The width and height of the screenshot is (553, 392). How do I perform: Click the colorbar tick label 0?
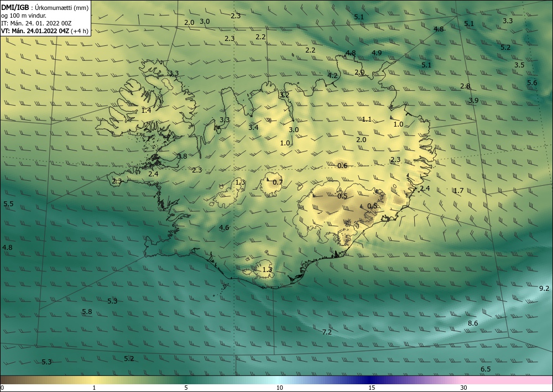2,388
